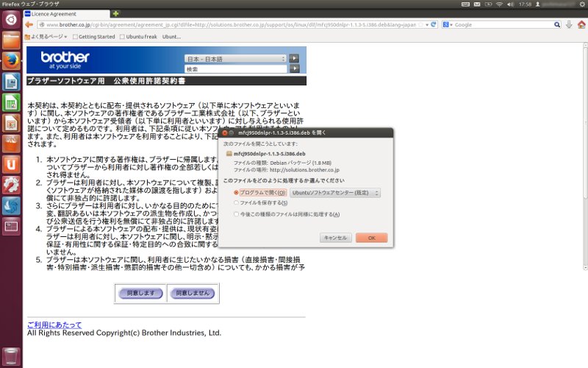Click the Google search input field
588x368 pixels.
pyautogui.click(x=503, y=25)
